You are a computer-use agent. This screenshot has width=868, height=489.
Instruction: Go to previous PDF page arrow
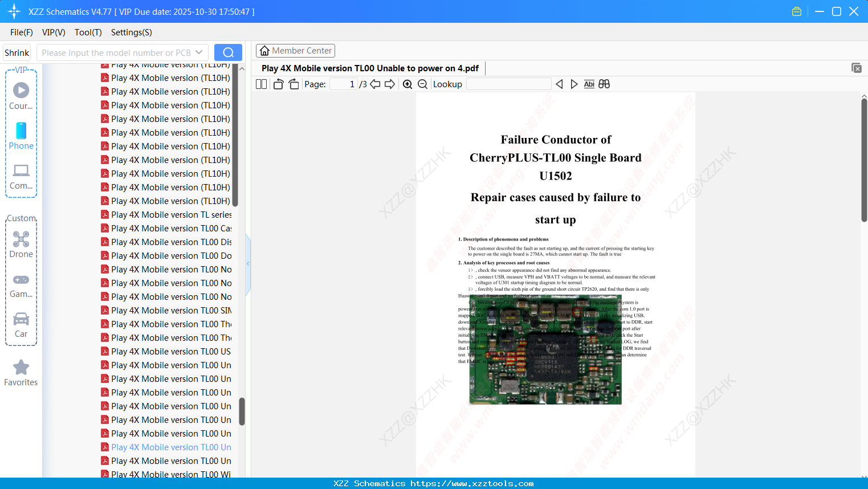tap(375, 84)
